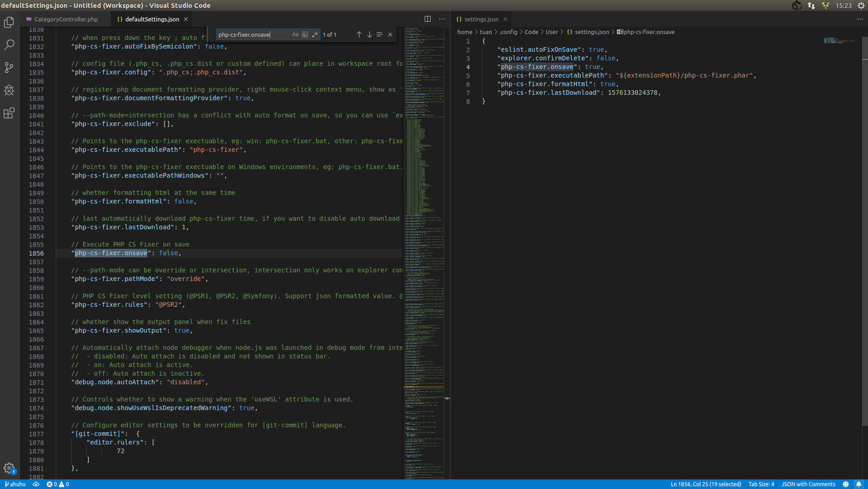Toggle Match Case in find widget
868x489 pixels.
(x=295, y=35)
